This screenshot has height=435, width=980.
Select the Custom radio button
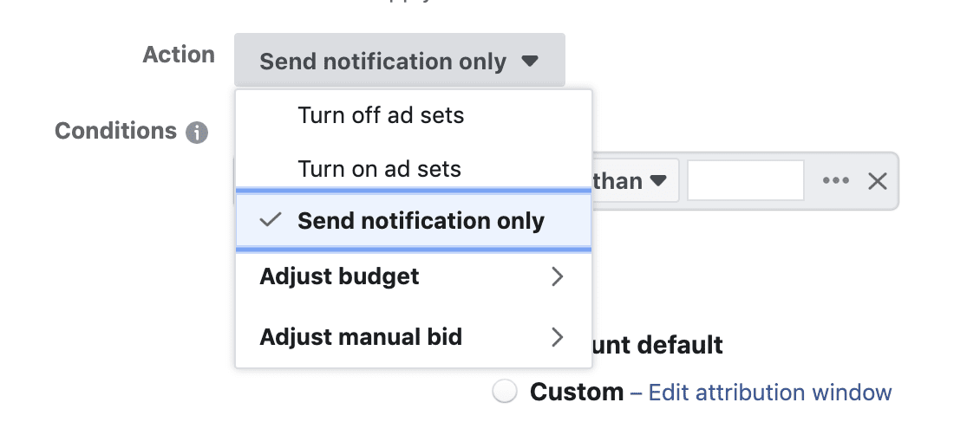[x=505, y=392]
